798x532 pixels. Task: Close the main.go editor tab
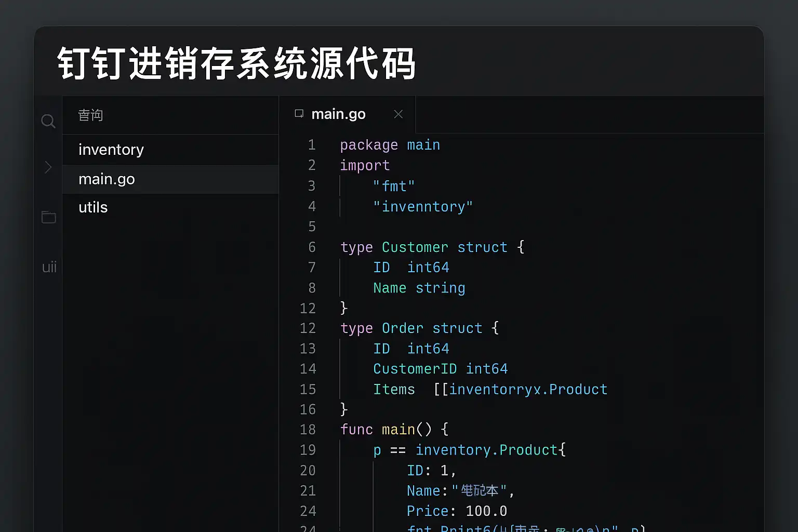398,114
